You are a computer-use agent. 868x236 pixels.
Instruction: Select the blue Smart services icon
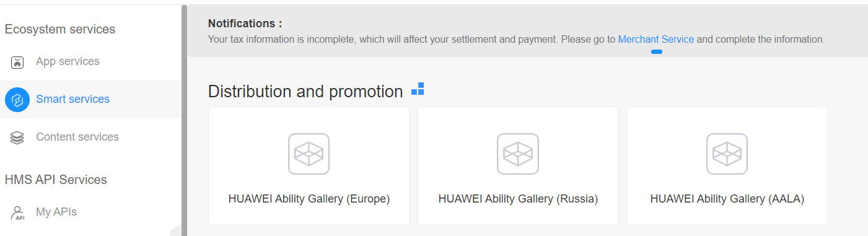17,100
